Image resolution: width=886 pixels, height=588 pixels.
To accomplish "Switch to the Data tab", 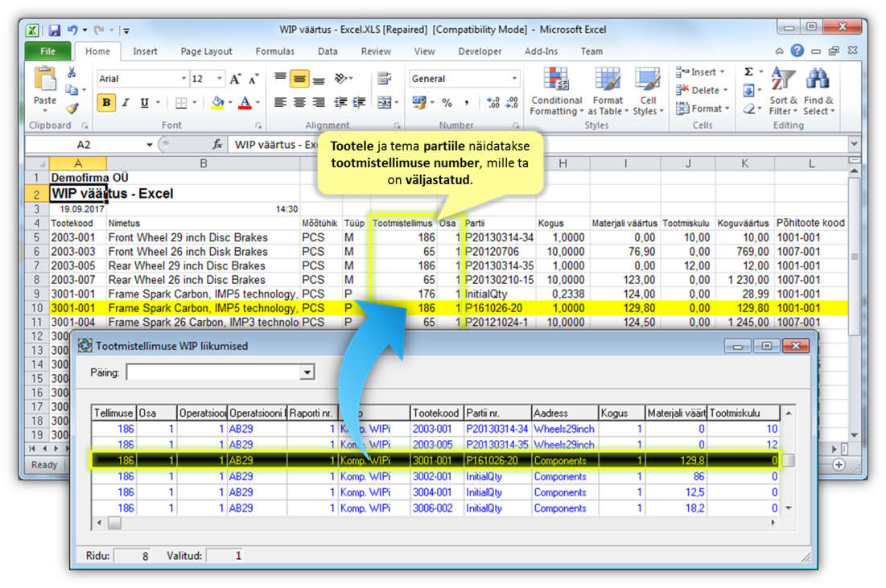I will tap(328, 51).
